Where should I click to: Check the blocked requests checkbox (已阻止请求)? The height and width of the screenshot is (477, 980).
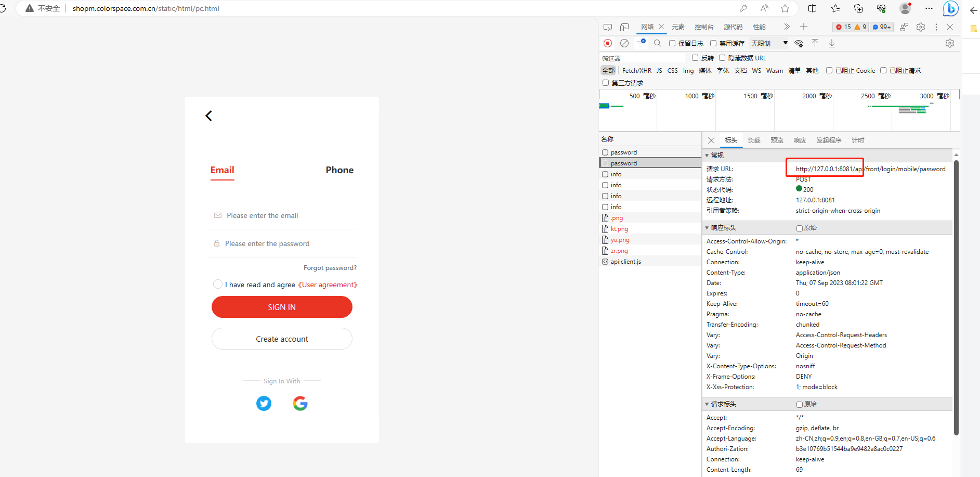pos(883,70)
